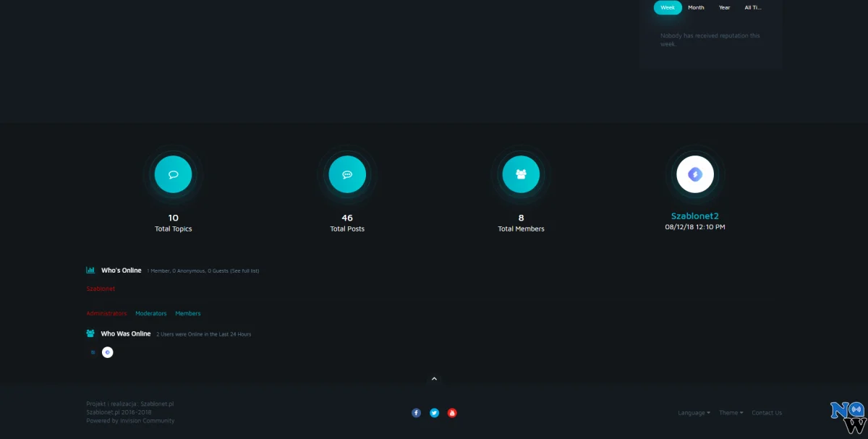Filter by the Moderators group link
The image size is (868, 439).
coord(150,314)
